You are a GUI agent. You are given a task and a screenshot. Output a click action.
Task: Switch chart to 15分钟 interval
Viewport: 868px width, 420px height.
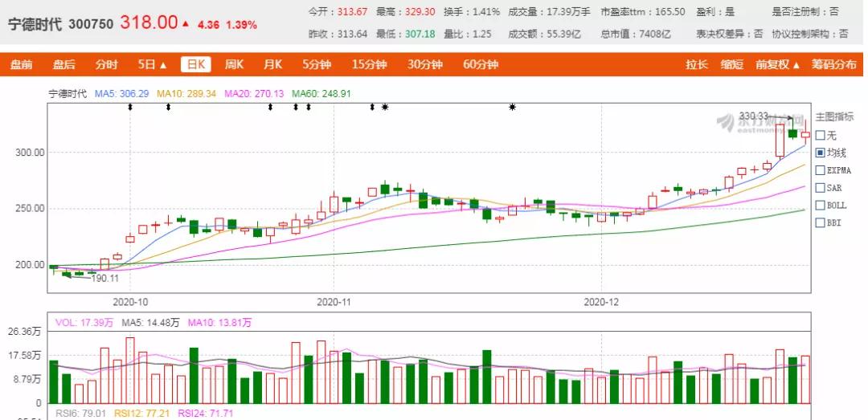click(x=369, y=65)
